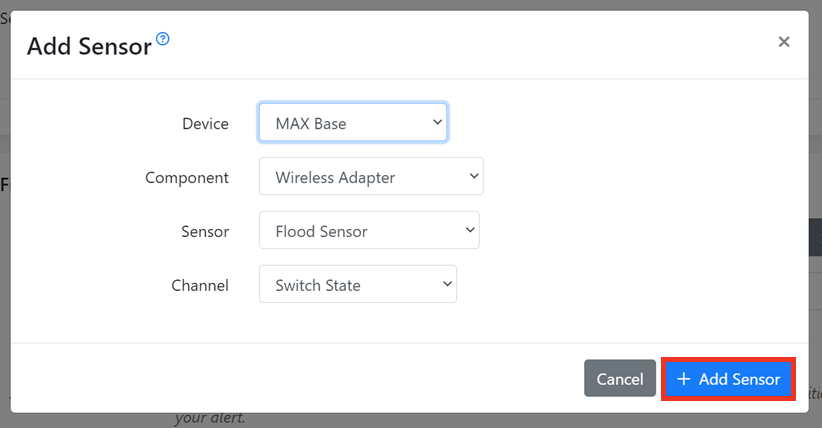Click the italic "your alert." text below dialog
Screen dimensions: 822x428
[x=210, y=418]
